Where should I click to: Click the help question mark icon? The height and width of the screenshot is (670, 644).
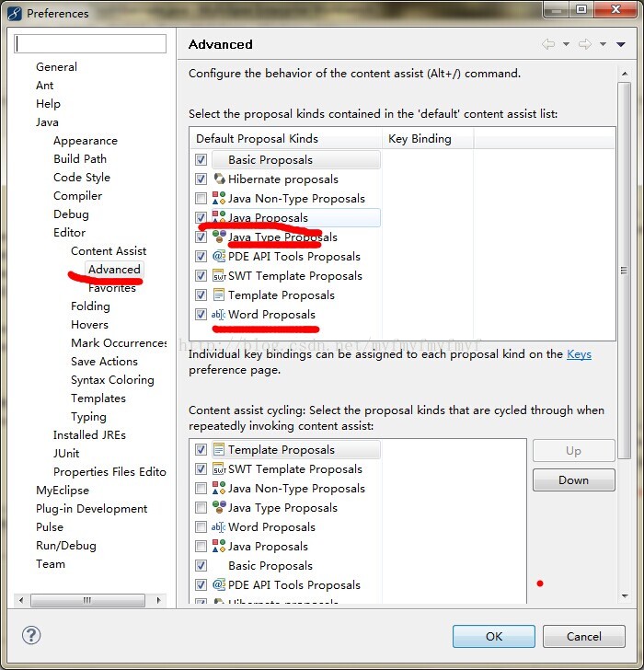pos(31,635)
